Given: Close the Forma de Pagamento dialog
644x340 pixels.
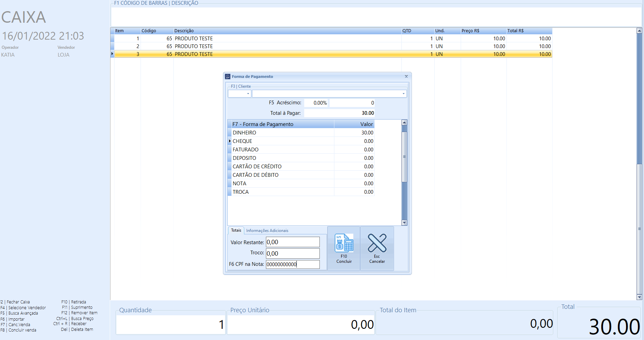Looking at the screenshot, I should coord(406,77).
